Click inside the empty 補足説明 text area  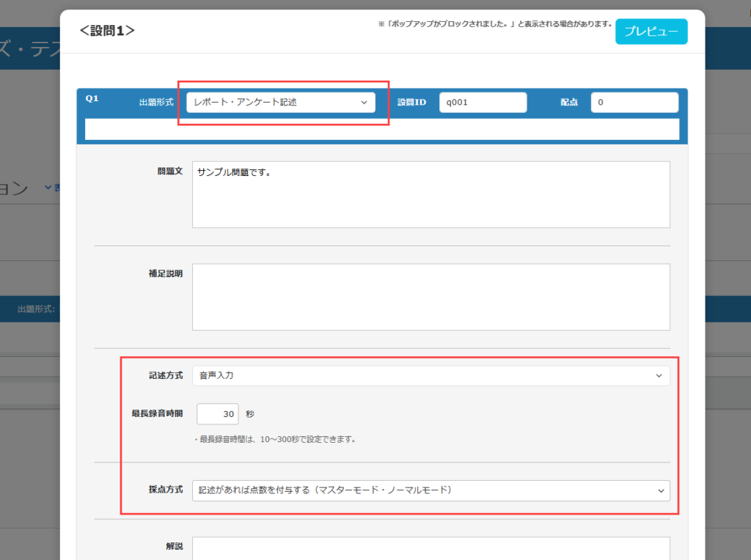click(431, 297)
